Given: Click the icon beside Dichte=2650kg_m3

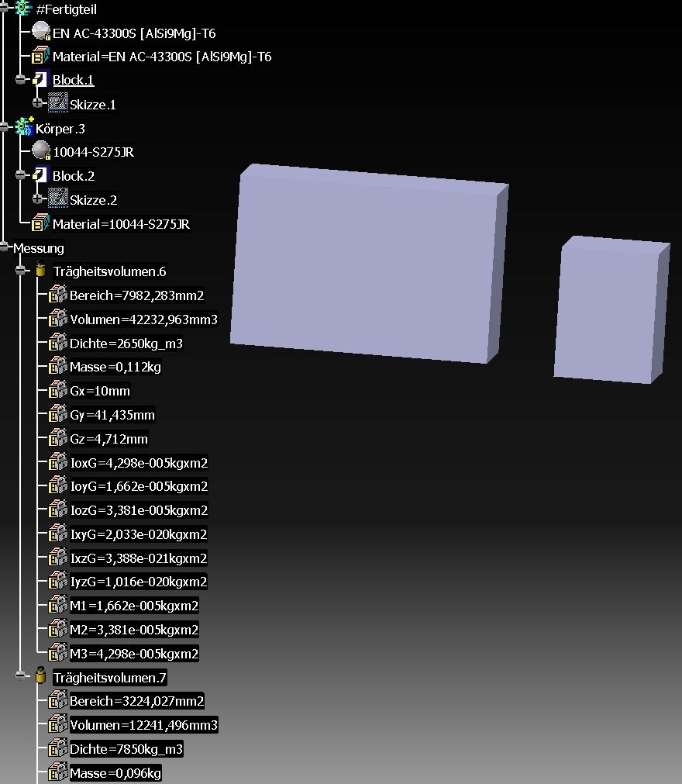Looking at the screenshot, I should click(58, 343).
